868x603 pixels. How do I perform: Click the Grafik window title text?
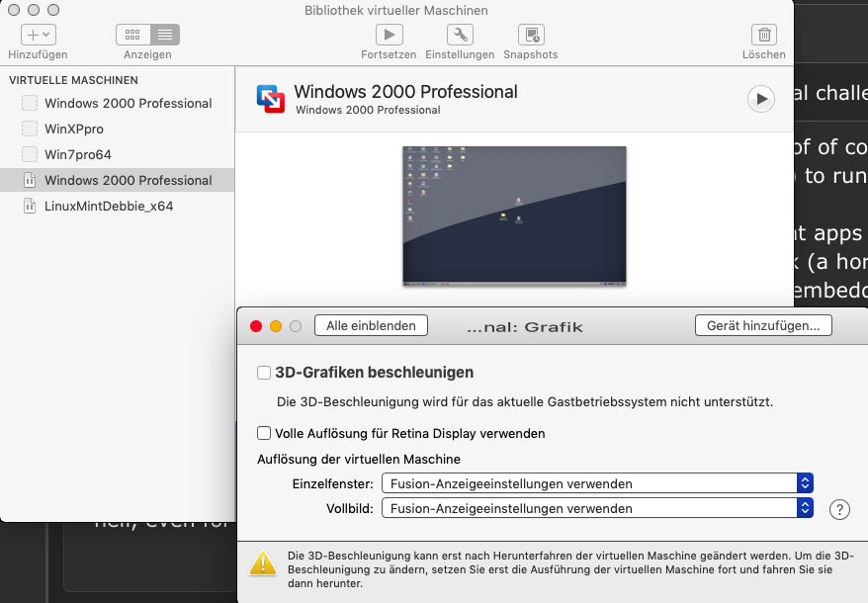coord(525,327)
